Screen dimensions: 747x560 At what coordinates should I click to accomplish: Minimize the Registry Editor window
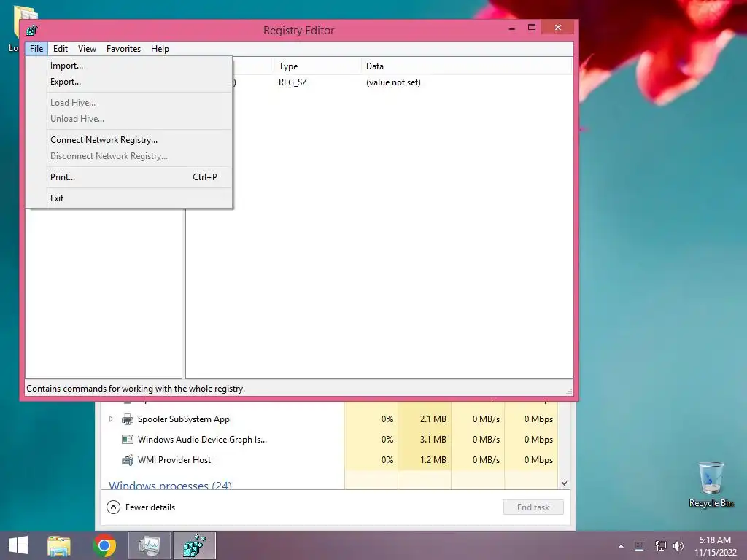(511, 28)
